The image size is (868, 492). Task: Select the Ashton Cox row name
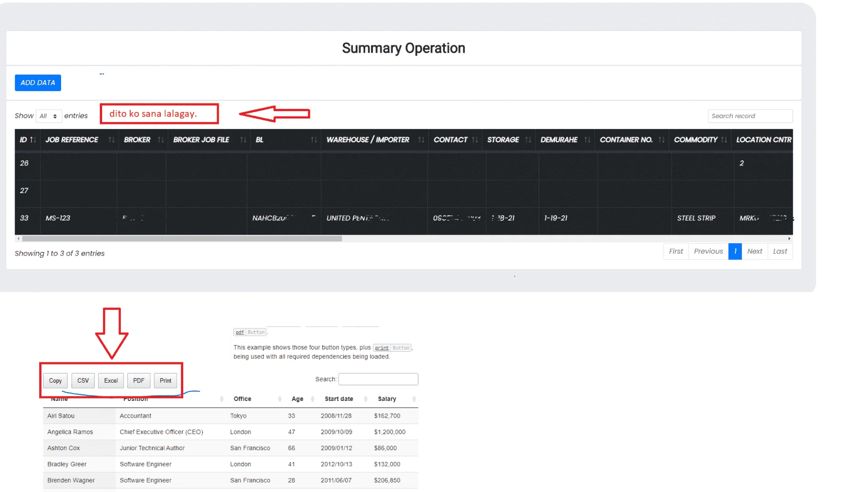[63, 448]
